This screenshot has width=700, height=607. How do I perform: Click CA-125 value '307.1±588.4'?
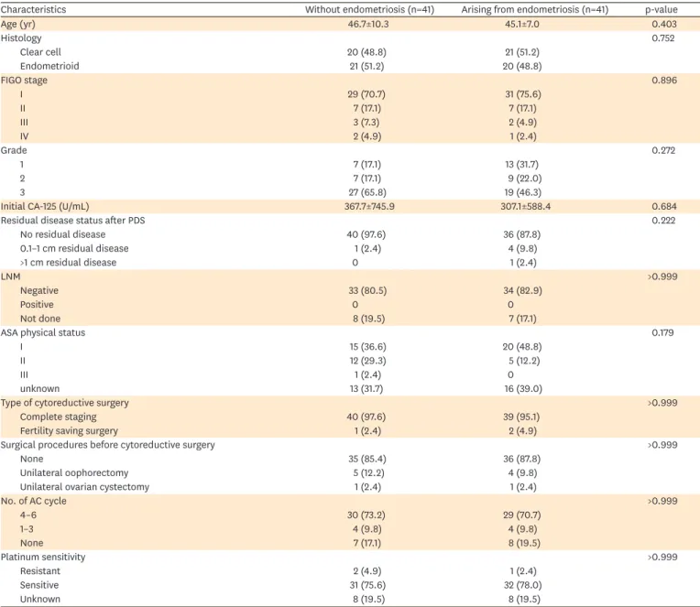tap(525, 207)
